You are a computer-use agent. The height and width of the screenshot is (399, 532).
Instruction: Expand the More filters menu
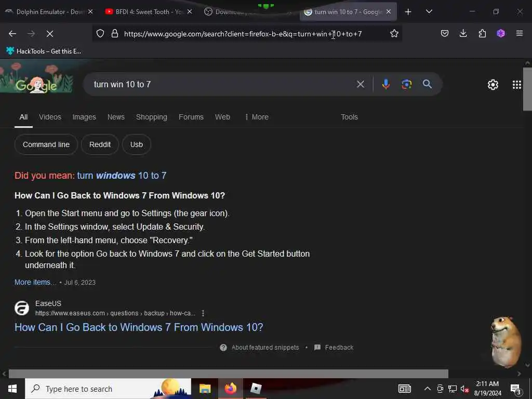pos(257,117)
